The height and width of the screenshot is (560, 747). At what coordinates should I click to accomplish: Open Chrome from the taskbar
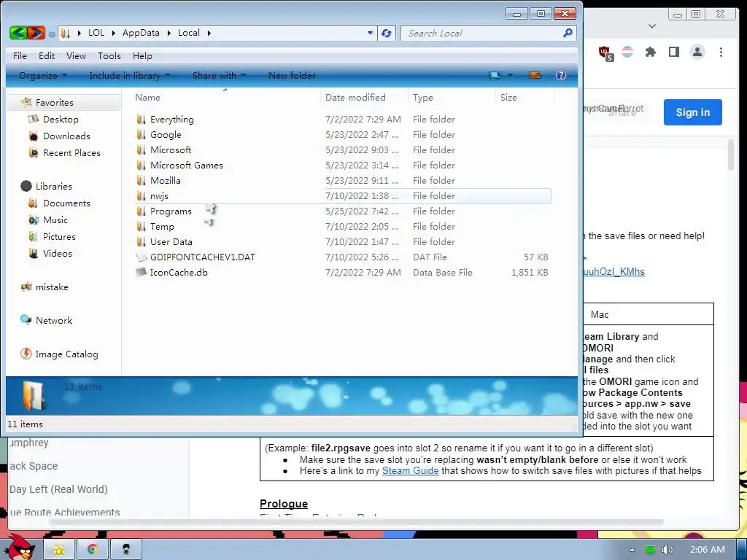point(93,550)
